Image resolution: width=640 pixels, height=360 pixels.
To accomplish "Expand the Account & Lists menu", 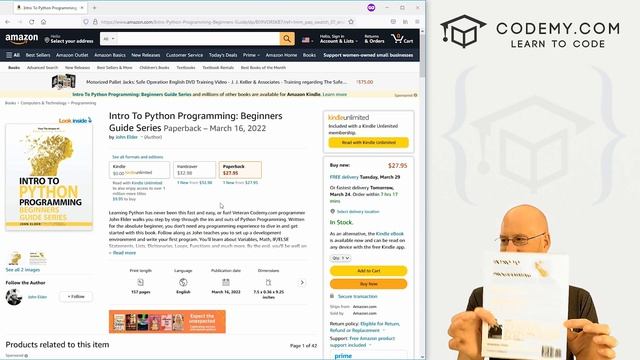I will pos(338,39).
